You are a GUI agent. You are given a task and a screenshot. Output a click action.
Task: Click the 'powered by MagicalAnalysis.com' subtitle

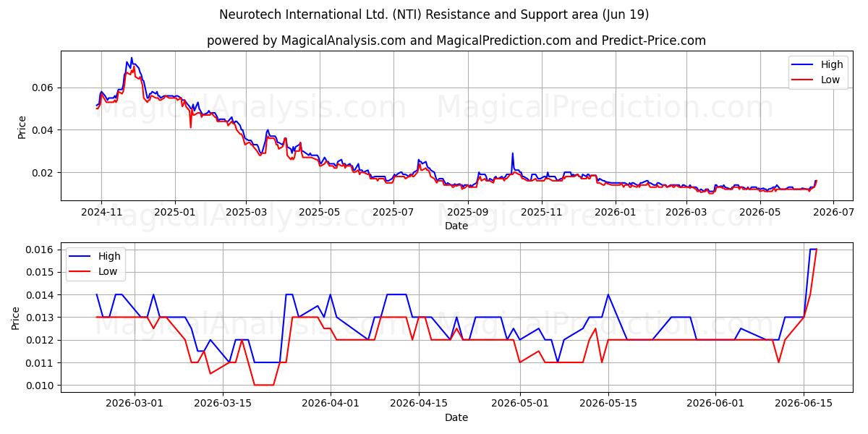pyautogui.click(x=456, y=41)
